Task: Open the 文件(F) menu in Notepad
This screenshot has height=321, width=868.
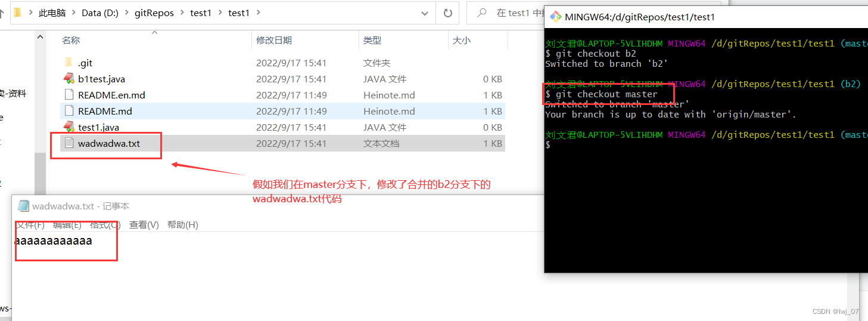Action: click(30, 225)
